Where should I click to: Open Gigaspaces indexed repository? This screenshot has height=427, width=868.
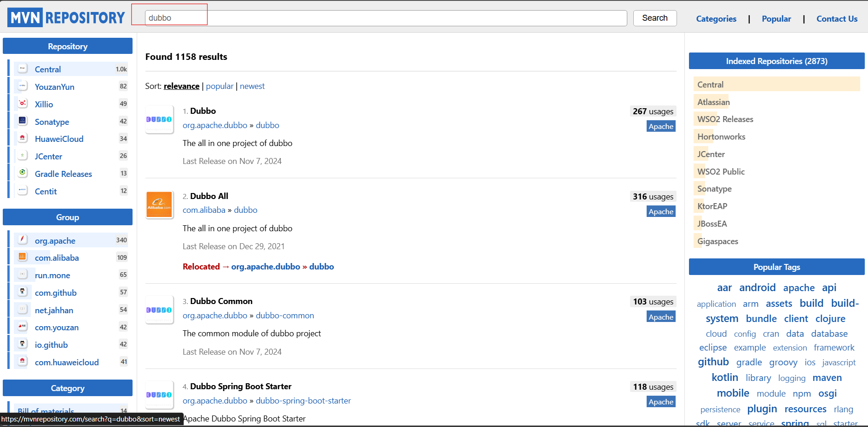[718, 241]
